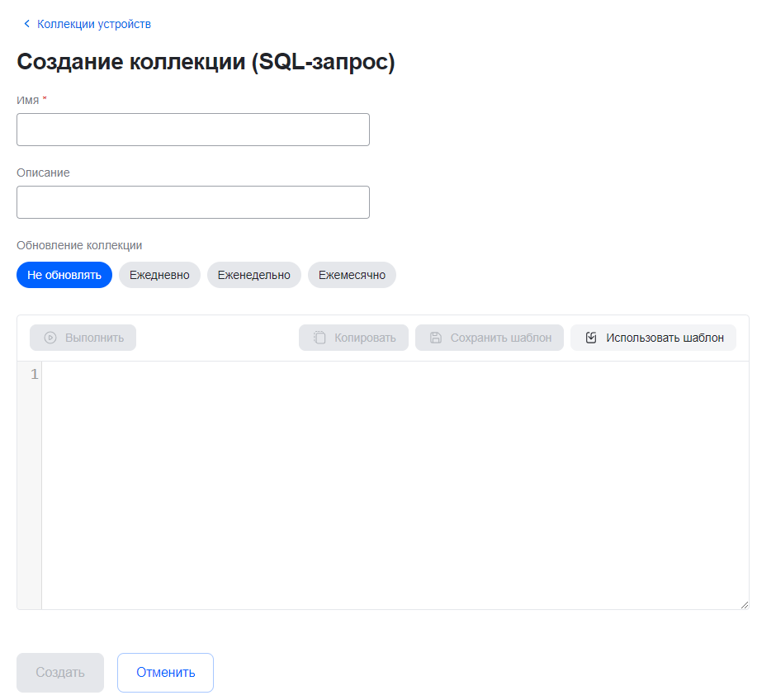The height and width of the screenshot is (700, 776).
Task: Click the floppy disk icon for saving template
Action: (x=436, y=338)
